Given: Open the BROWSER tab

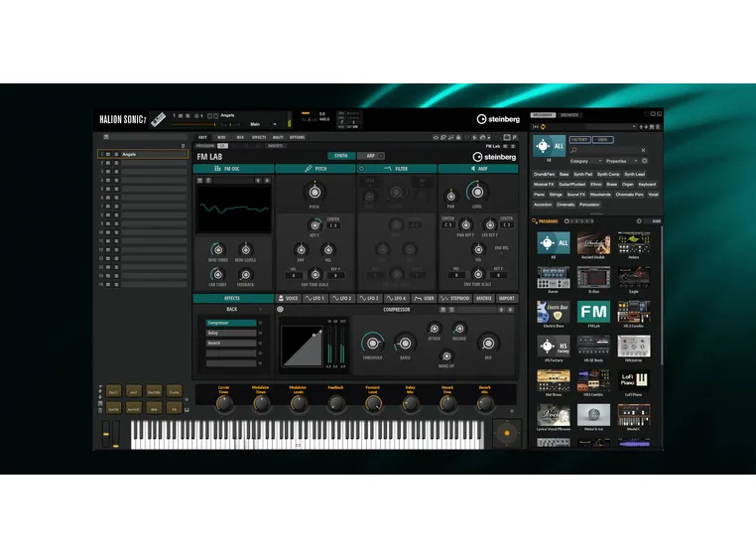Looking at the screenshot, I should point(569,115).
